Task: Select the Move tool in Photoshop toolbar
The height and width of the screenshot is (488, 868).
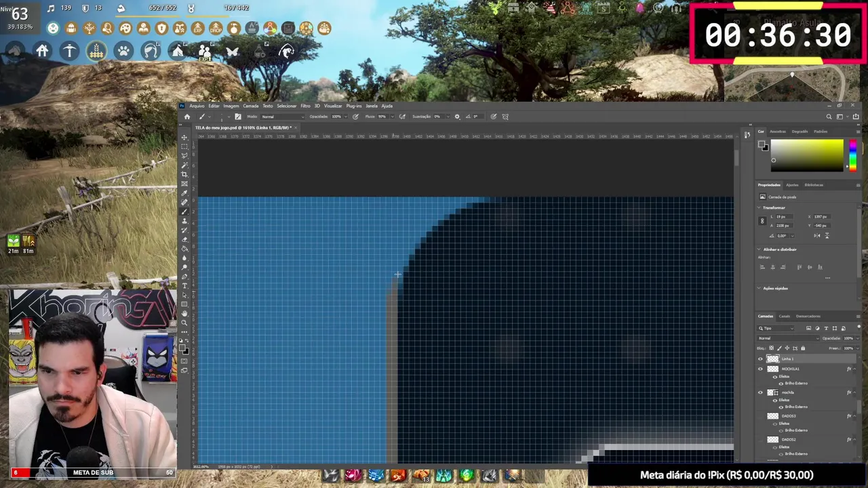Action: point(184,137)
